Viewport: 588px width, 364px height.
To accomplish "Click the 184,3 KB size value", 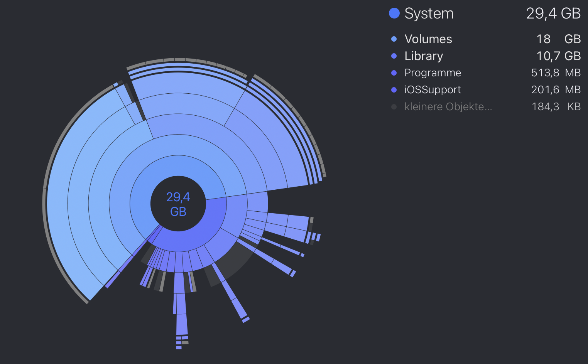I will pos(556,107).
